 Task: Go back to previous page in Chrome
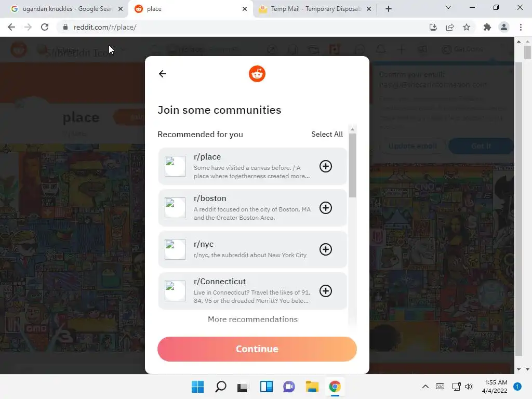point(11,27)
